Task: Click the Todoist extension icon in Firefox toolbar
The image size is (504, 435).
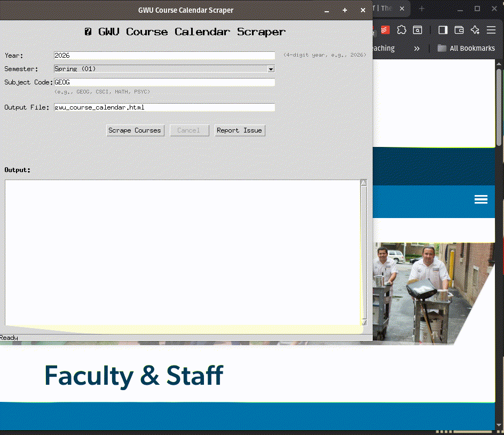Action: tap(385, 30)
